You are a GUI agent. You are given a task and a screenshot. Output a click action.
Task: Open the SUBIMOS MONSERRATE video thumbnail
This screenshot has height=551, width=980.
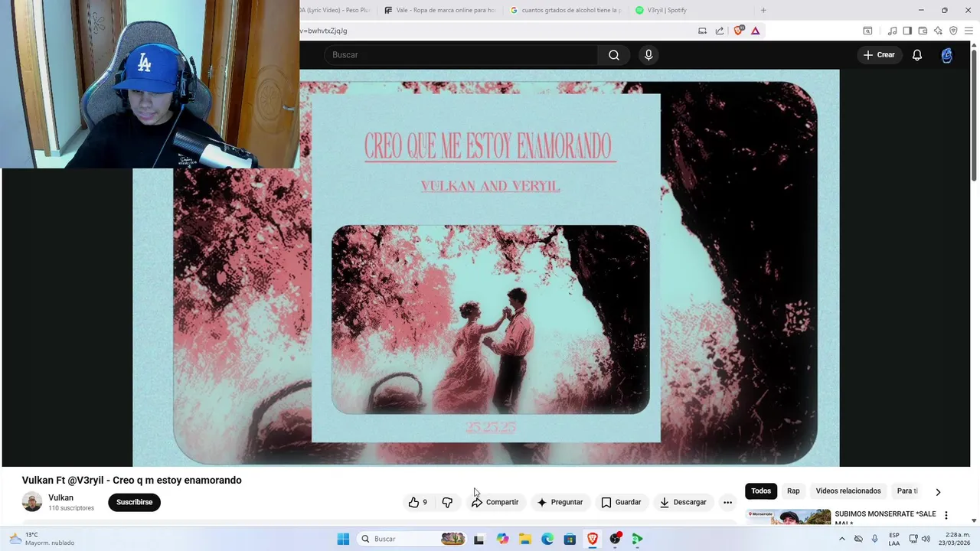[x=789, y=517]
